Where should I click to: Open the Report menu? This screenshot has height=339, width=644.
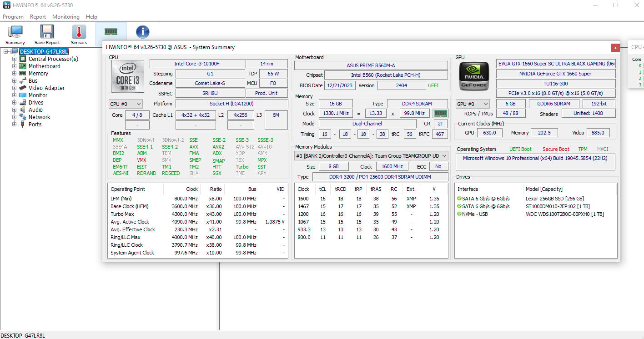pyautogui.click(x=38, y=17)
